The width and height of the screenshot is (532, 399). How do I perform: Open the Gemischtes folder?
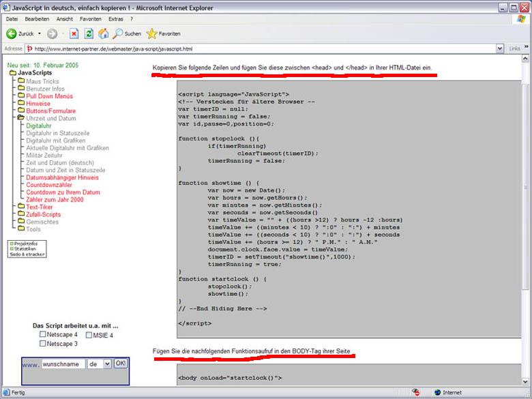pyautogui.click(x=42, y=222)
